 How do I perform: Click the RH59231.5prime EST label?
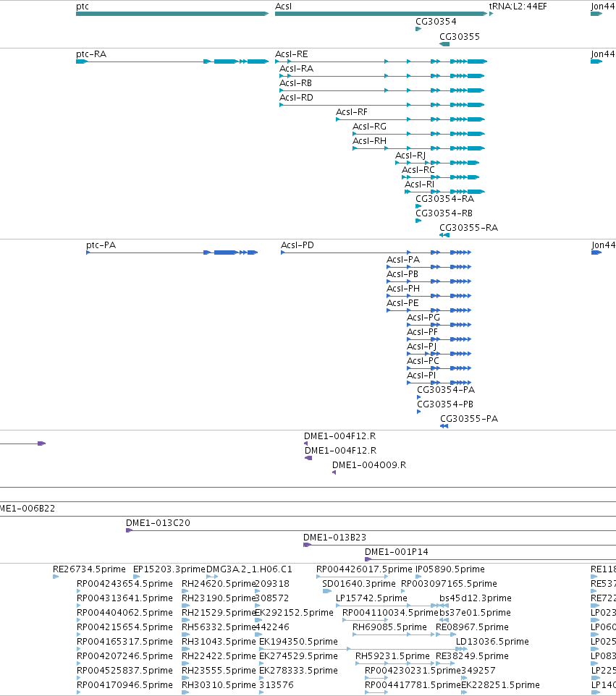392,656
